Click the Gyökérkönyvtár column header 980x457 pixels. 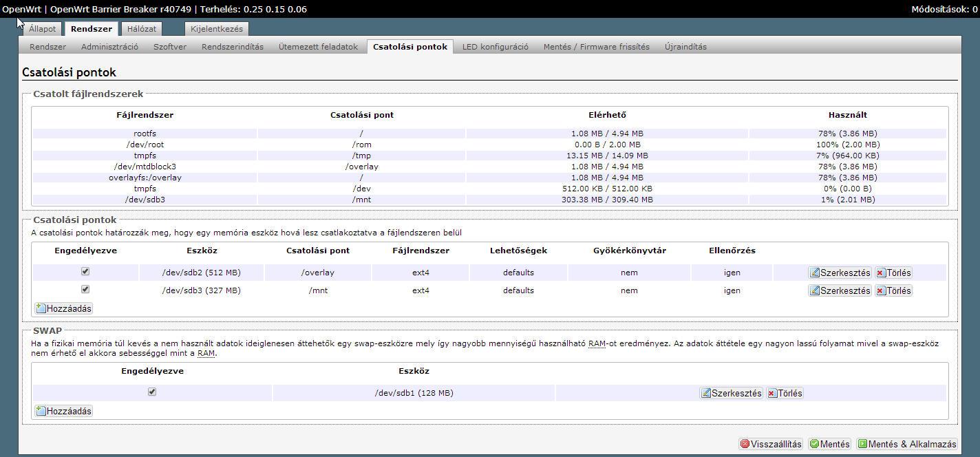pos(629,251)
